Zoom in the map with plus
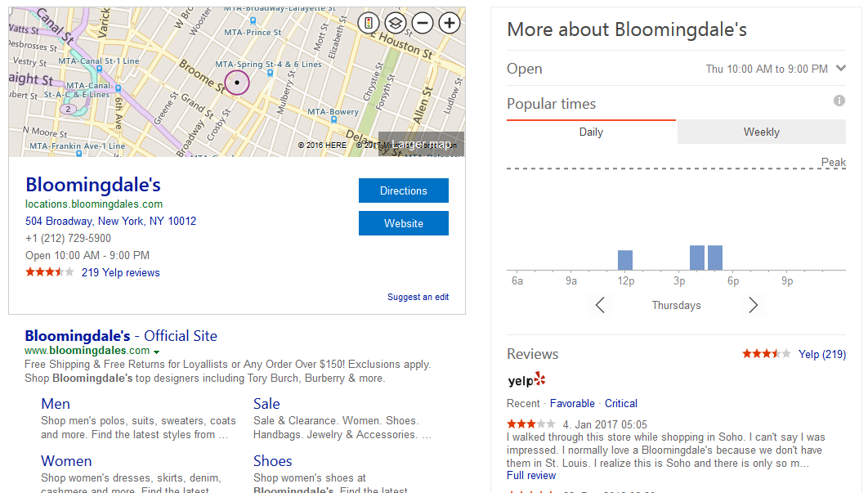 pyautogui.click(x=450, y=23)
